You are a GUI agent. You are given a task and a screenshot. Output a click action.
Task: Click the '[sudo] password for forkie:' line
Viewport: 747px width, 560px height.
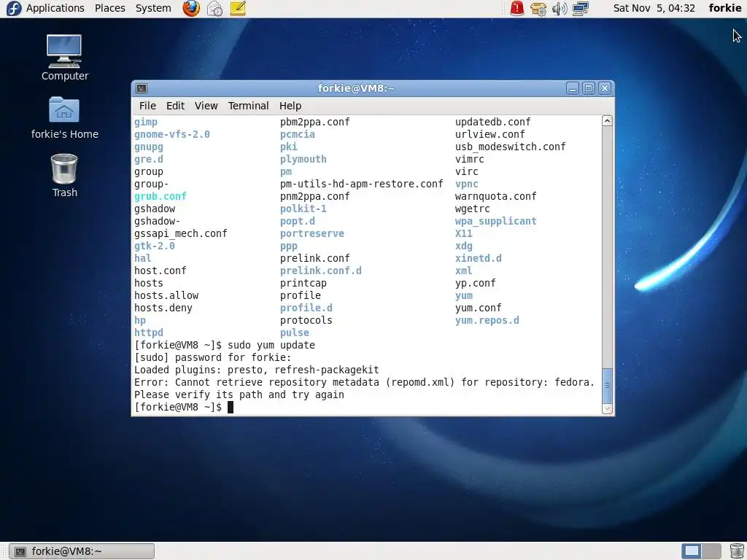(x=212, y=357)
